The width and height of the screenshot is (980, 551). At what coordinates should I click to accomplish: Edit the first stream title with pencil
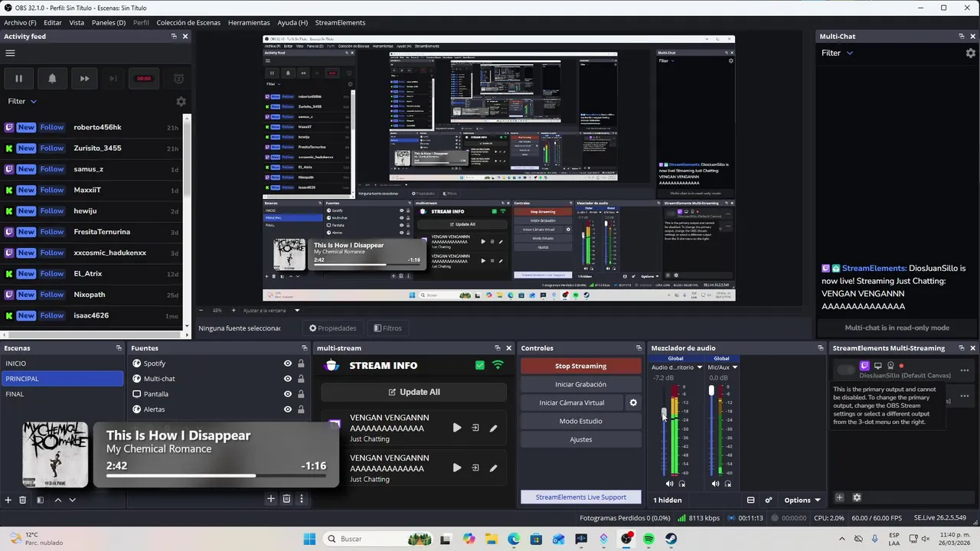click(493, 428)
